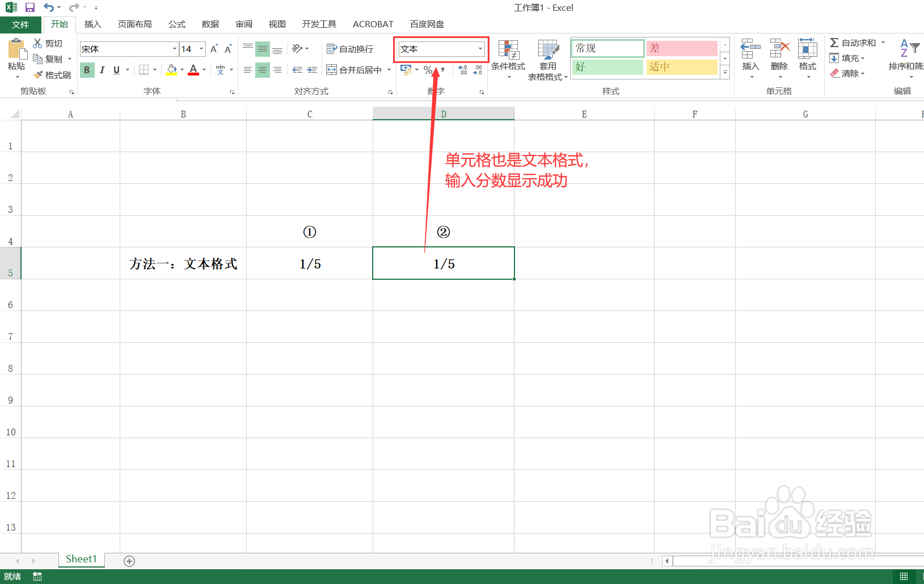Expand the cell styles gallery
This screenshot has width=924, height=584.
[x=725, y=72]
